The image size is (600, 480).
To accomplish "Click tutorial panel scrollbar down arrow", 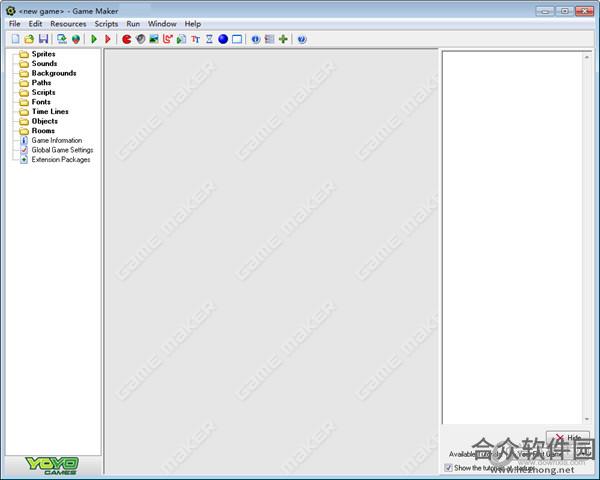I will pos(587,420).
